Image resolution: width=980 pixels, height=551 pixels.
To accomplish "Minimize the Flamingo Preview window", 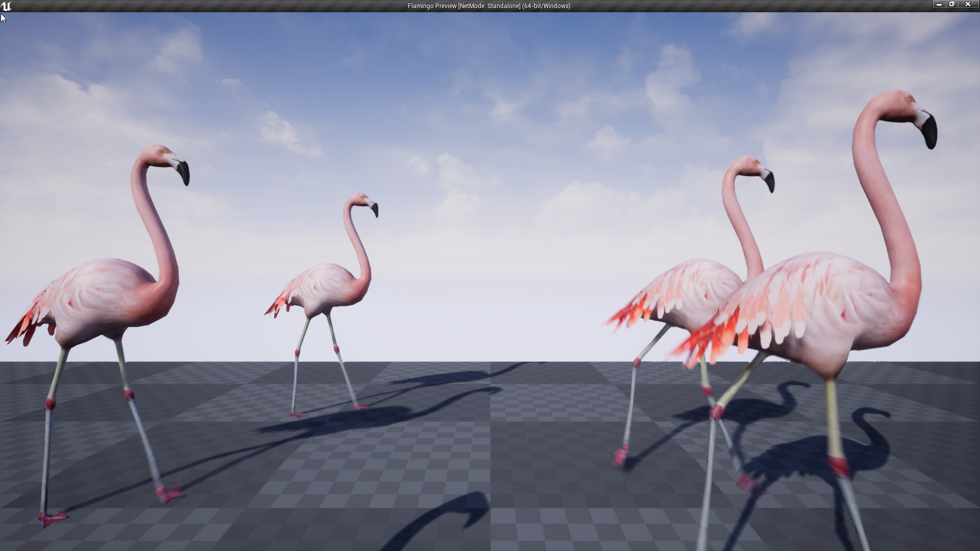I will coord(939,4).
